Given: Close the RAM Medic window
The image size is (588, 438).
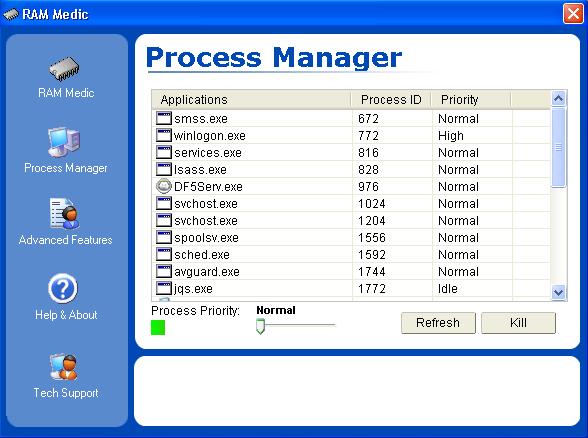Looking at the screenshot, I should [573, 14].
